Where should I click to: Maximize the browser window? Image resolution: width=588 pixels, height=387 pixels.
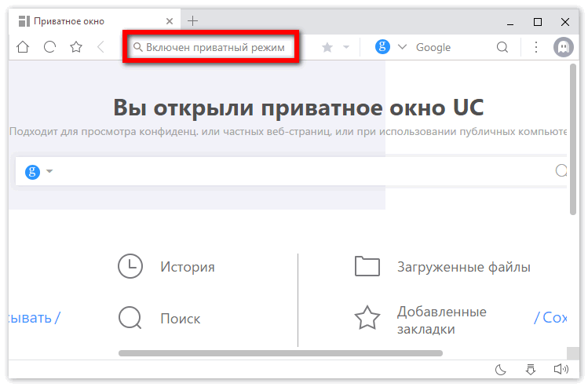[x=538, y=22]
